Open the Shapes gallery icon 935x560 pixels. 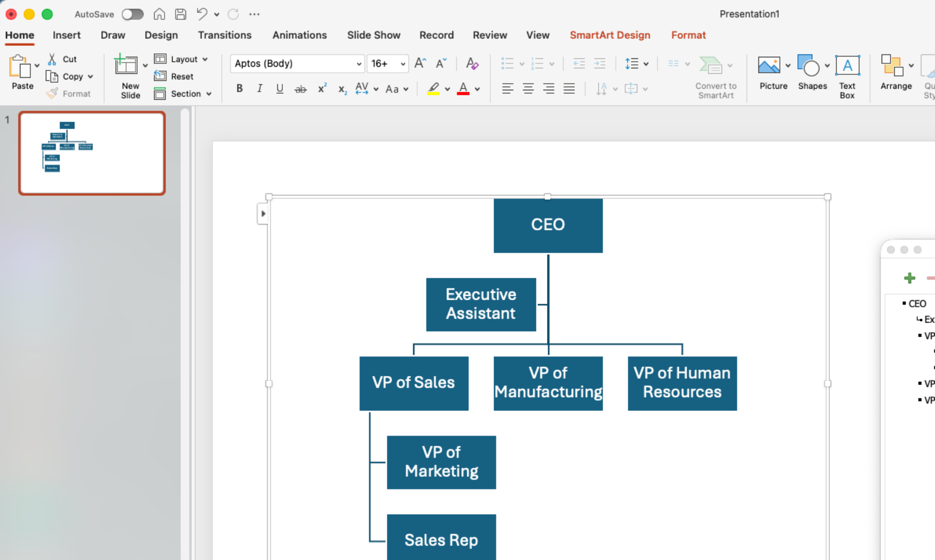point(808,65)
